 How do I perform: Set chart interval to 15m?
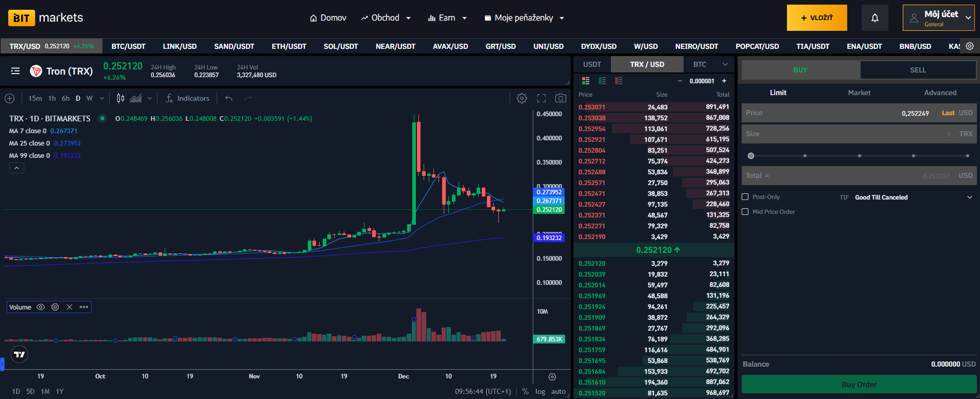(x=35, y=98)
